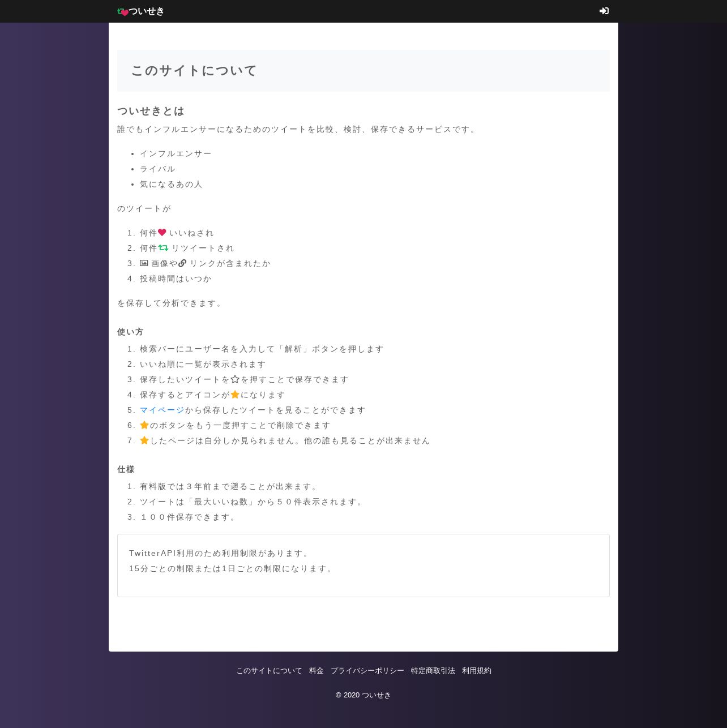727x728 pixels.
Task: Click the star before のボタンをもう一度押す
Action: [144, 425]
